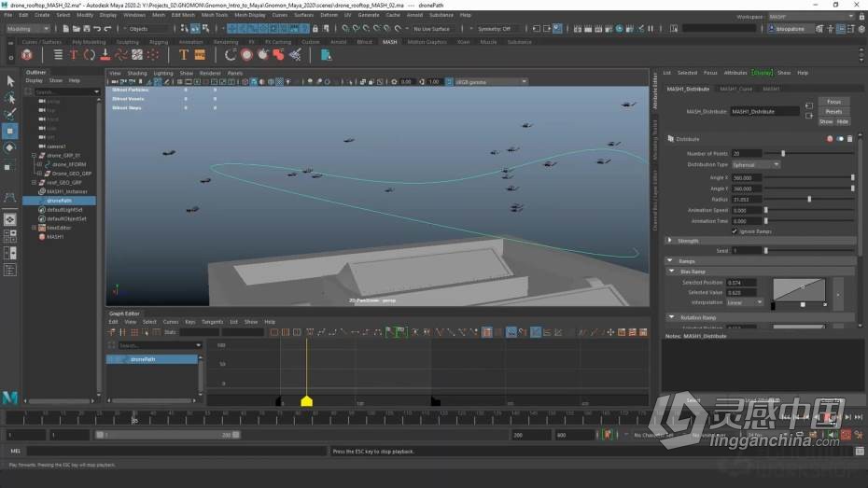
Task: Click the Focus button in Attribute Editor
Action: (833, 102)
